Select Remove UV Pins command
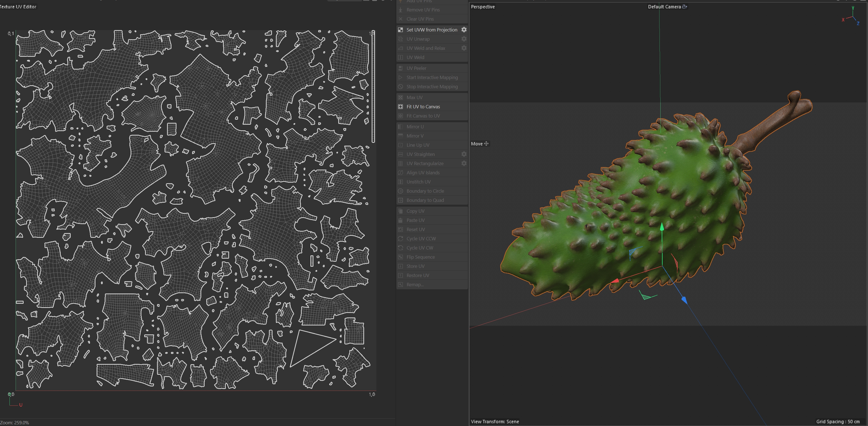 (x=423, y=10)
